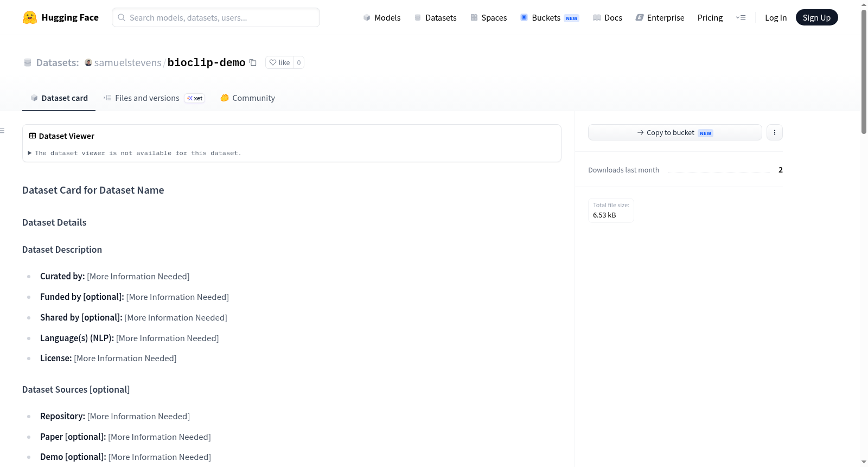Click the page vertical scrollbar
Screen dimensions: 868x467
(x=864, y=71)
